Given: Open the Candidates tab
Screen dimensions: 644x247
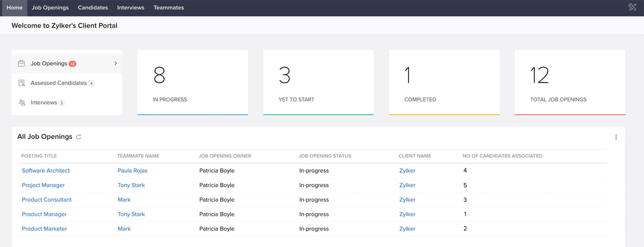Looking at the screenshot, I should pyautogui.click(x=93, y=8).
